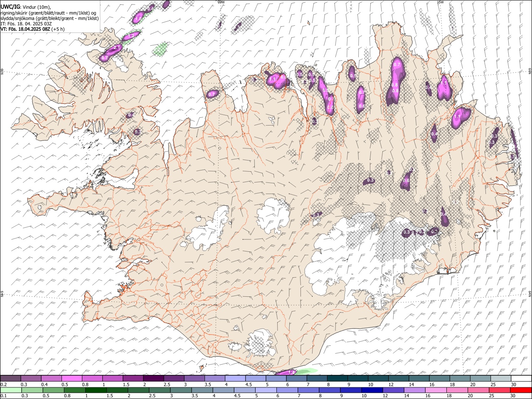Click the 20W longitude label
The height and width of the screenshot is (399, 532).
[x=221, y=2]
